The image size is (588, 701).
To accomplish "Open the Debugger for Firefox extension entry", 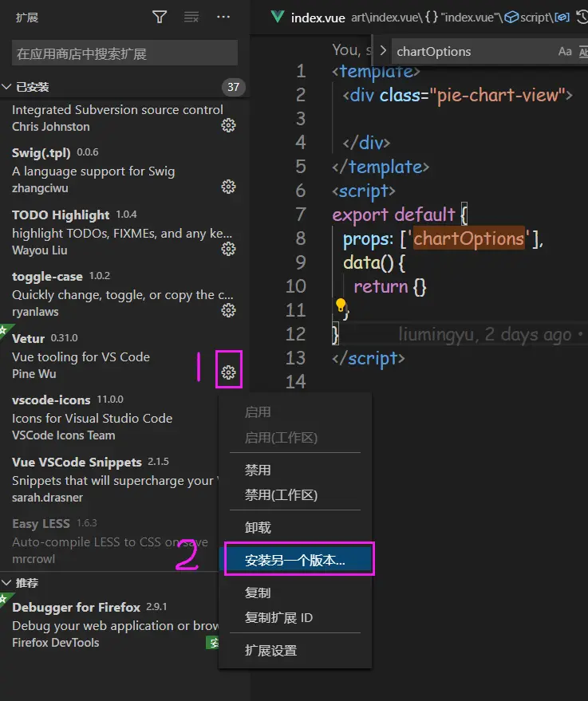I will tap(109, 624).
